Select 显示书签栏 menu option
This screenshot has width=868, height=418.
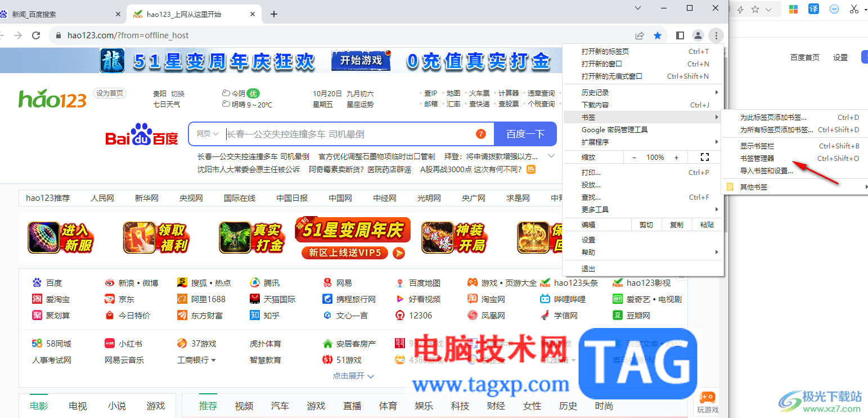796,146
